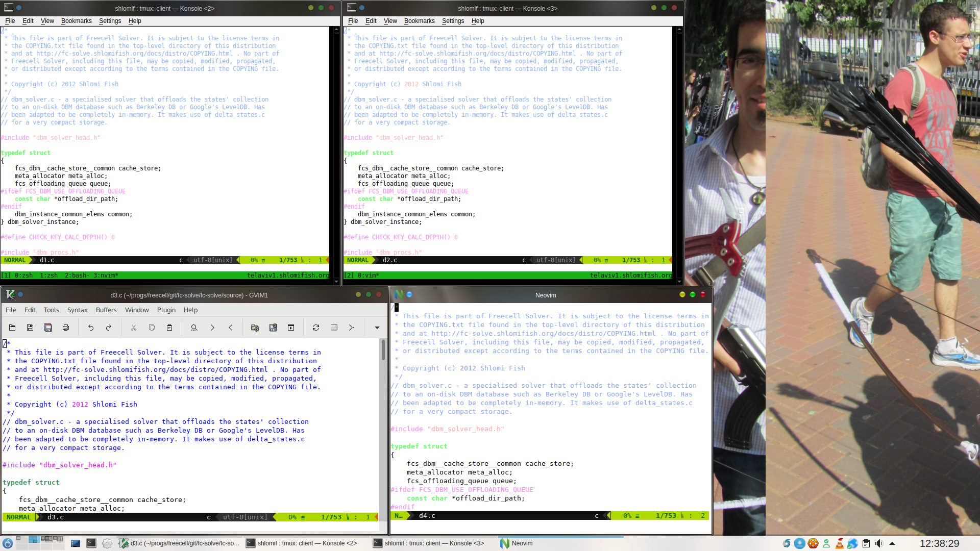Click the Cut scissors icon in GVIM
This screenshot has width=980, height=551.
click(134, 328)
